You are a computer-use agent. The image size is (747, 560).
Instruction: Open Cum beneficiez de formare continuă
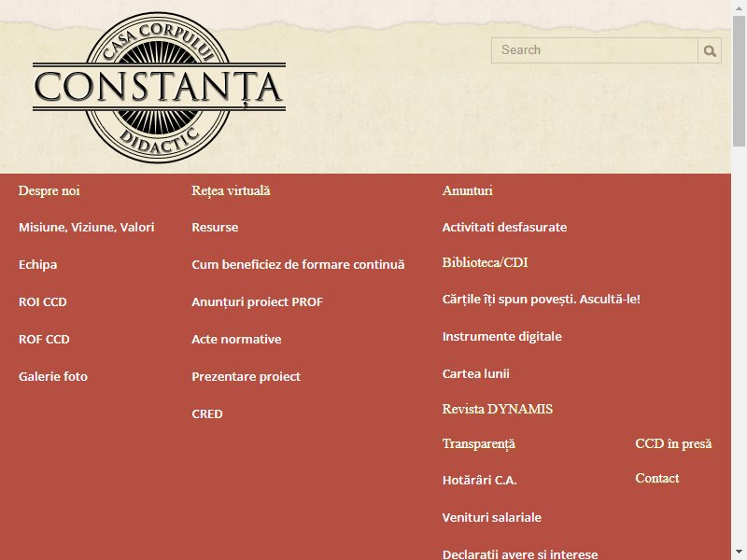(298, 265)
